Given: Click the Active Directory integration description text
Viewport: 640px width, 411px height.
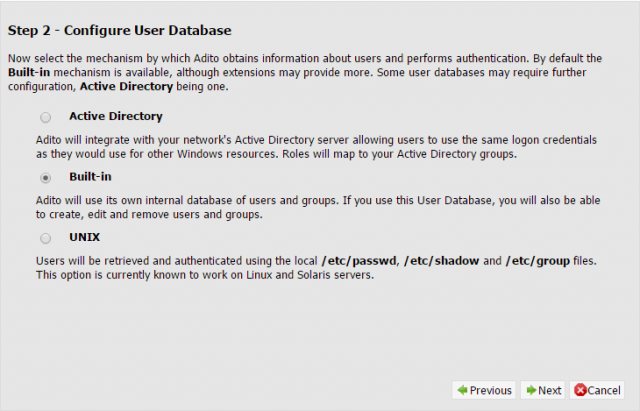Looking at the screenshot, I should tap(316, 147).
